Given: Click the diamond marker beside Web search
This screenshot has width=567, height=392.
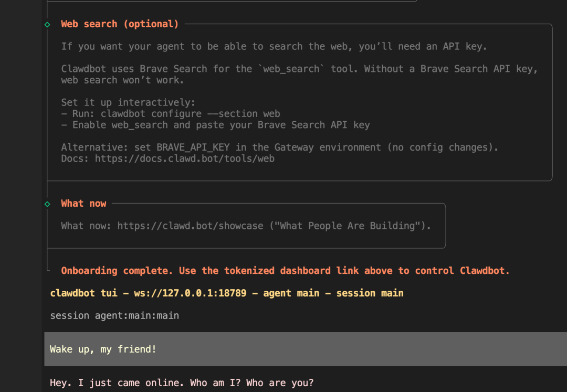Looking at the screenshot, I should [x=47, y=25].
